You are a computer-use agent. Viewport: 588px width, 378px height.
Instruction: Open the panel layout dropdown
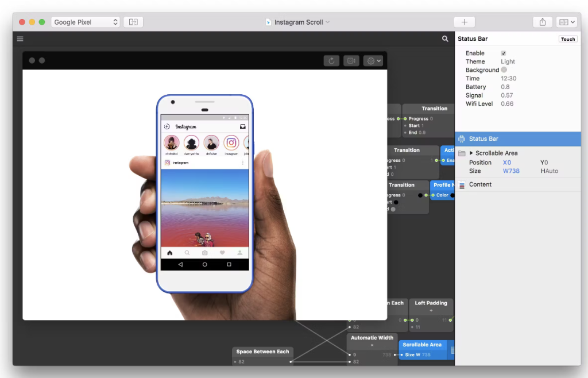tap(567, 22)
